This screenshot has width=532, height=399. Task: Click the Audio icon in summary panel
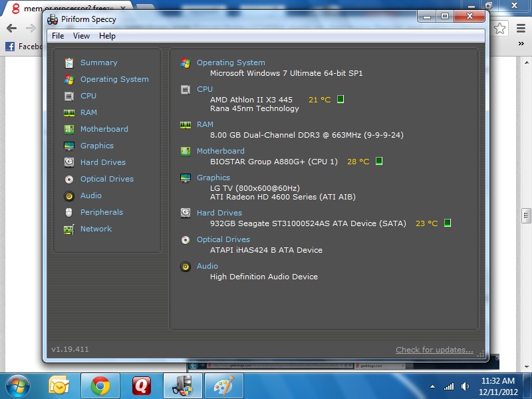coord(186,267)
